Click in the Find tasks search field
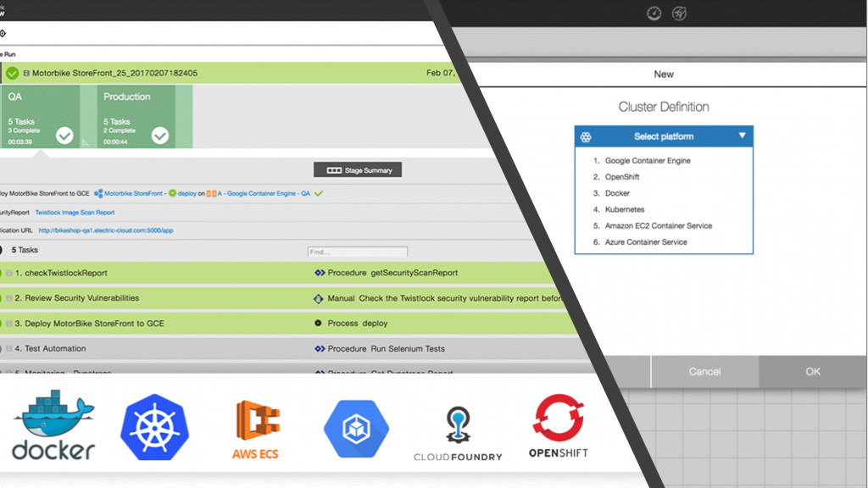868x488 pixels. pyautogui.click(x=358, y=252)
